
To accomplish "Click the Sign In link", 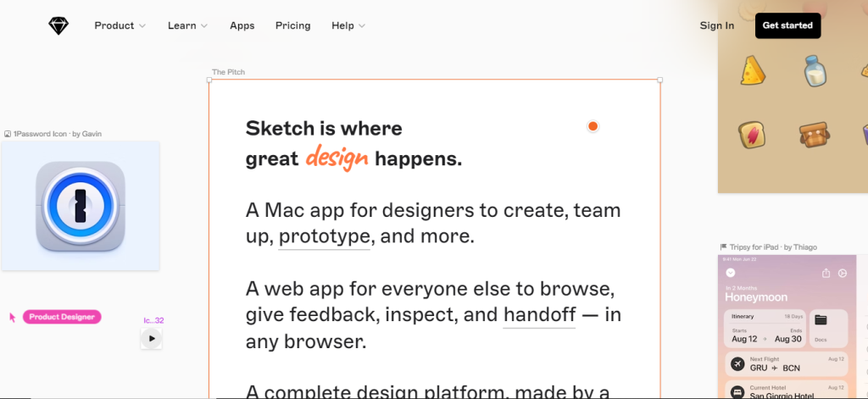I will 717,25.
